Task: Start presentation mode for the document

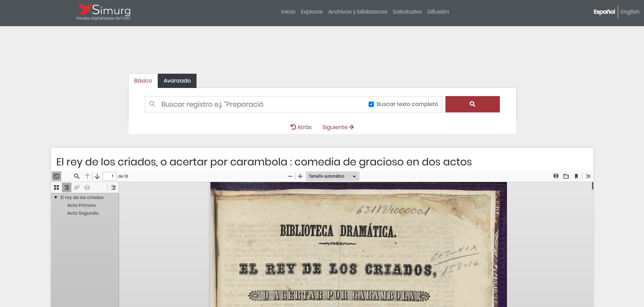Action: pyautogui.click(x=556, y=176)
